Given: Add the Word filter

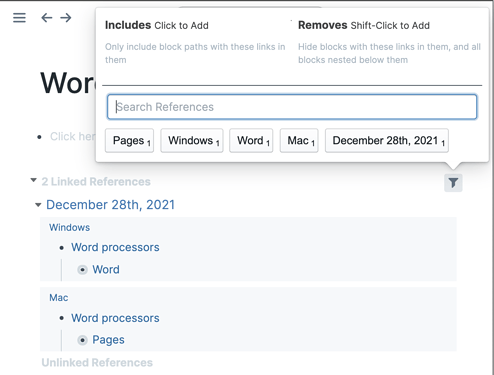Looking at the screenshot, I should 251,141.
